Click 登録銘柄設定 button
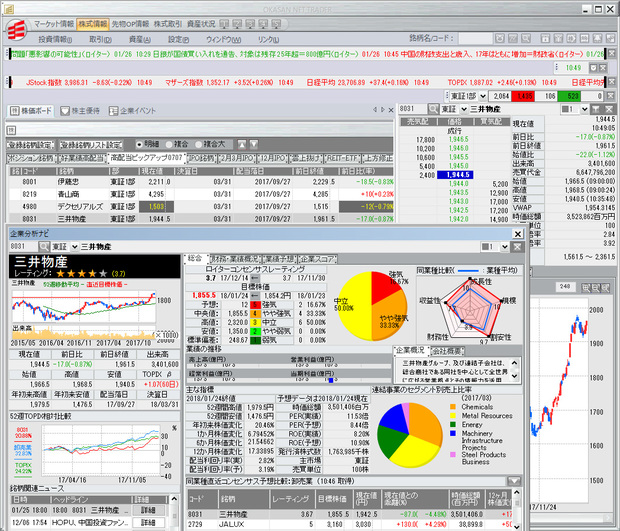 (30, 145)
